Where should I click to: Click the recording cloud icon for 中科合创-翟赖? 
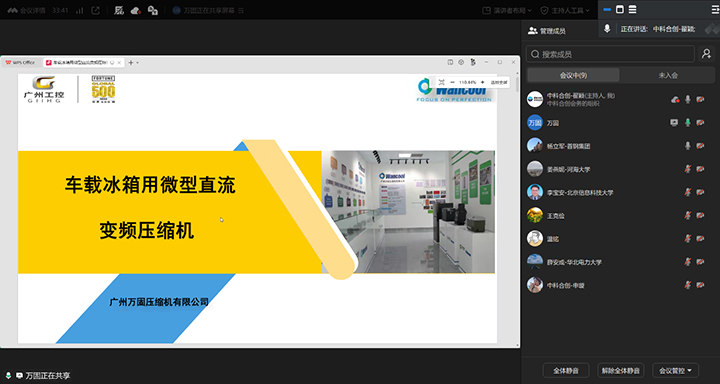pyautogui.click(x=675, y=99)
